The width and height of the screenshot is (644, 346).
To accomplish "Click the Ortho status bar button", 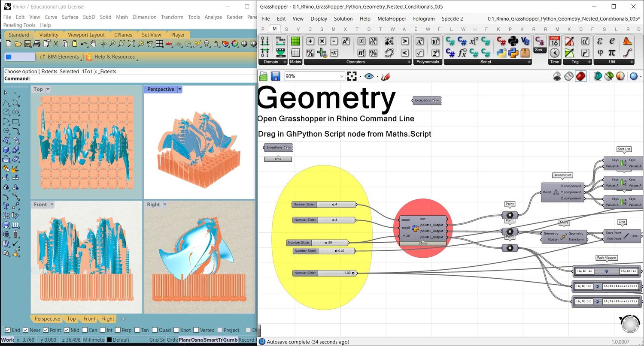I will (172, 340).
